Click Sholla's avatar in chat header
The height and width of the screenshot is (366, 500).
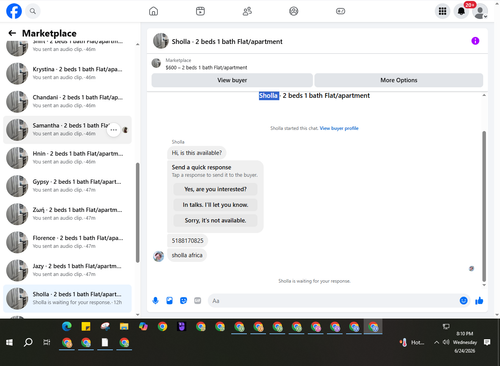tap(161, 41)
